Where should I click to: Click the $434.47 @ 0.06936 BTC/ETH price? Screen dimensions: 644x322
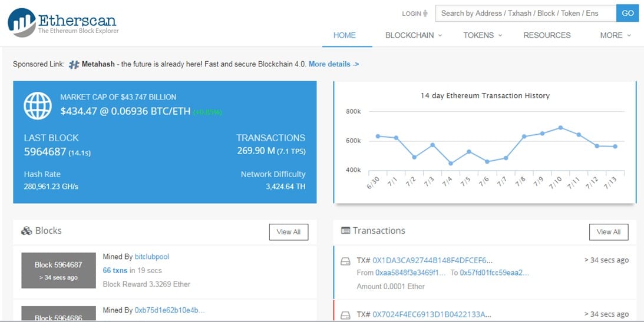pyautogui.click(x=125, y=111)
